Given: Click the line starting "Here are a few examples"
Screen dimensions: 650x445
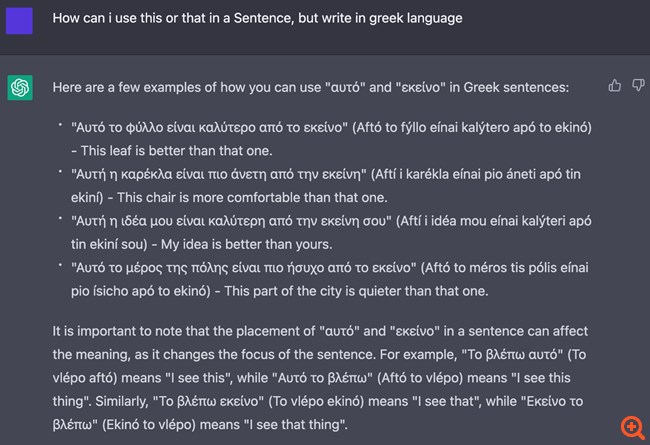Looking at the screenshot, I should [311, 88].
